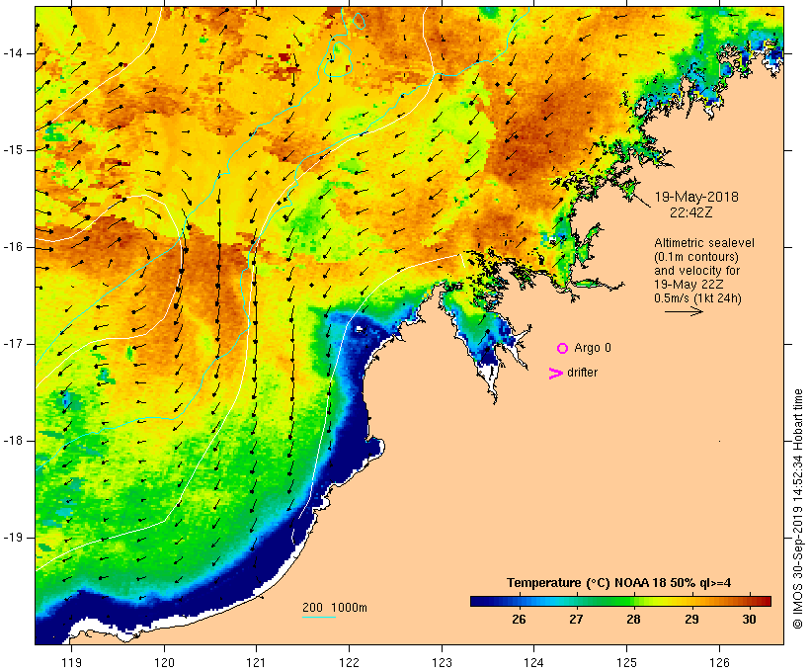
Task: Click the longitude label 119
Action: [71, 663]
